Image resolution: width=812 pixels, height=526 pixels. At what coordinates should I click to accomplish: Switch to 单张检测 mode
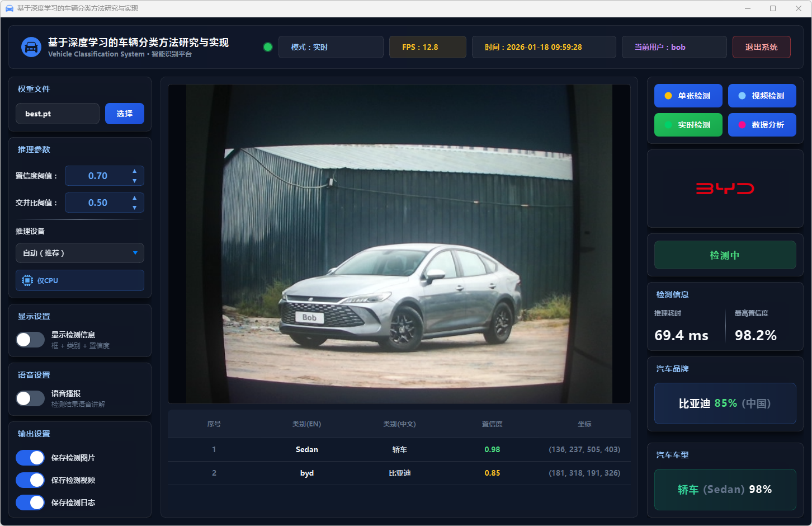(x=688, y=96)
